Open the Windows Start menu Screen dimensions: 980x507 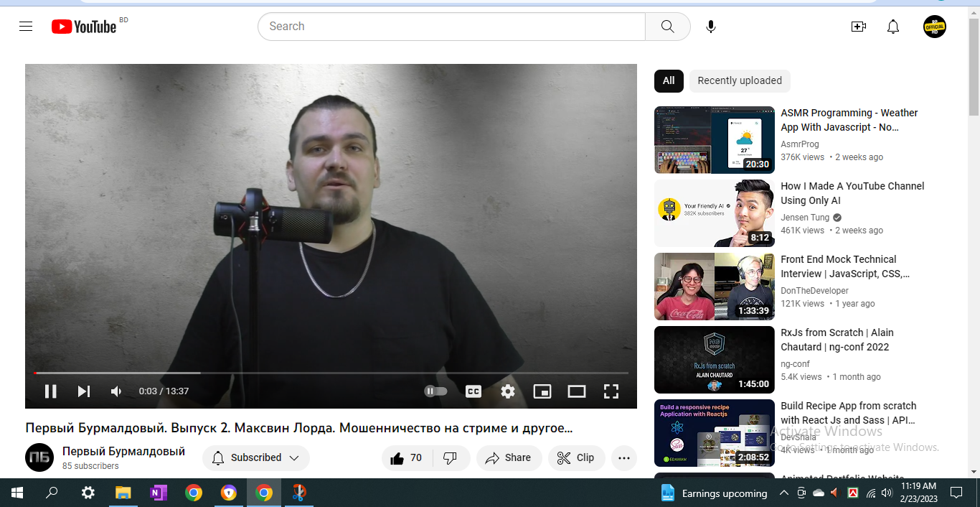point(17,493)
